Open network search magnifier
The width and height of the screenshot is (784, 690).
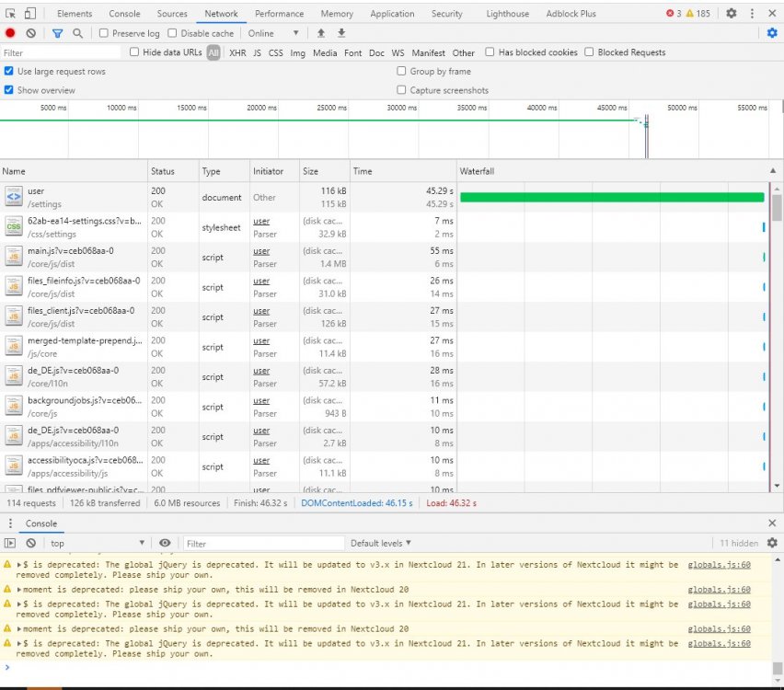coord(77,33)
